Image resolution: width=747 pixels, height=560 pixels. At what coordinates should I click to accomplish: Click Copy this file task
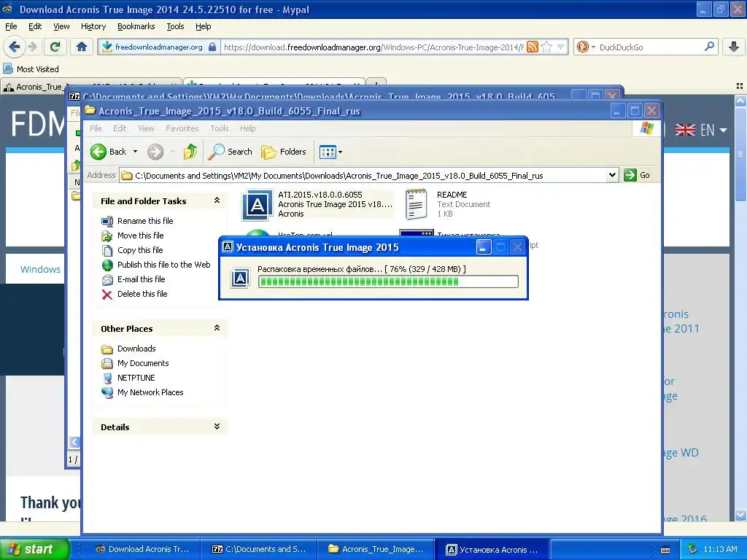pos(140,250)
